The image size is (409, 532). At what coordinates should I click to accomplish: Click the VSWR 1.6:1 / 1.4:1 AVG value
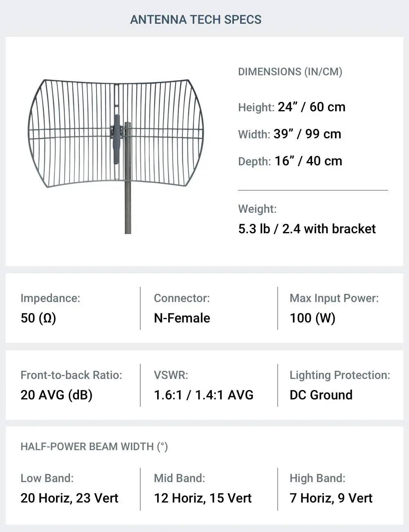tap(204, 395)
